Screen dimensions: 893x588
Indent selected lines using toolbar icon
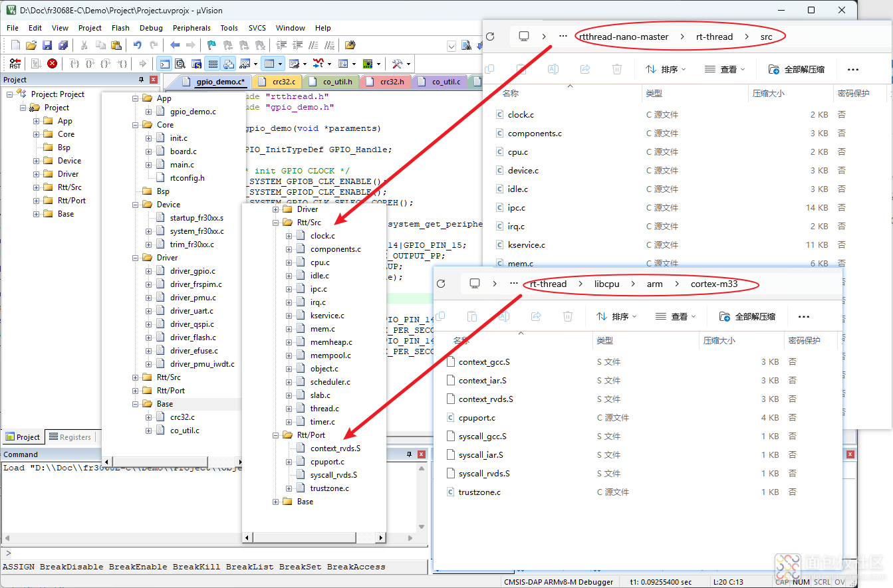[281, 45]
